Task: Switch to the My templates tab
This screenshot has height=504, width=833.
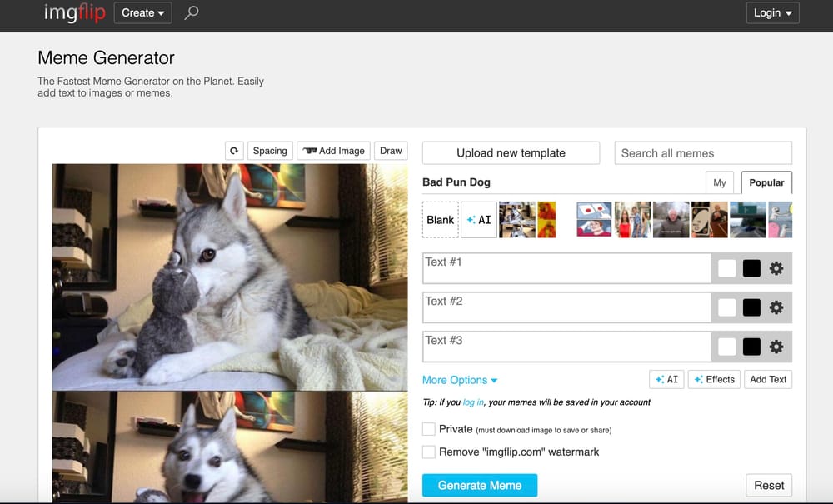Action: coord(719,182)
